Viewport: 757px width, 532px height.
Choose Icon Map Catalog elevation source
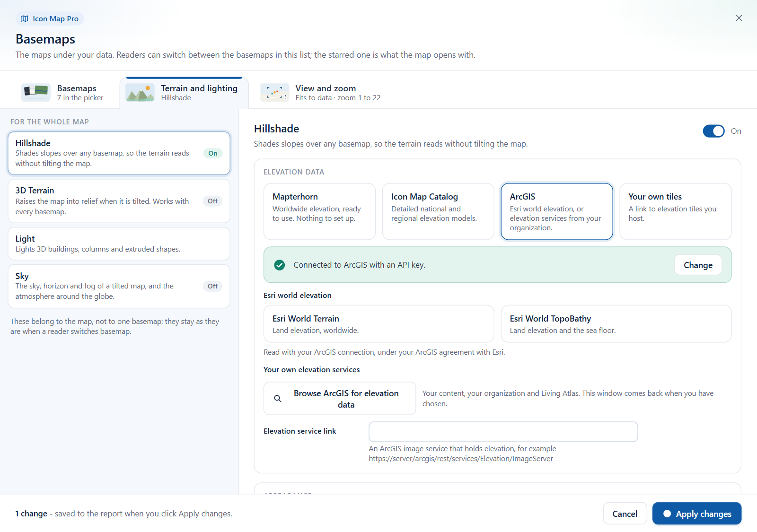[x=438, y=211]
